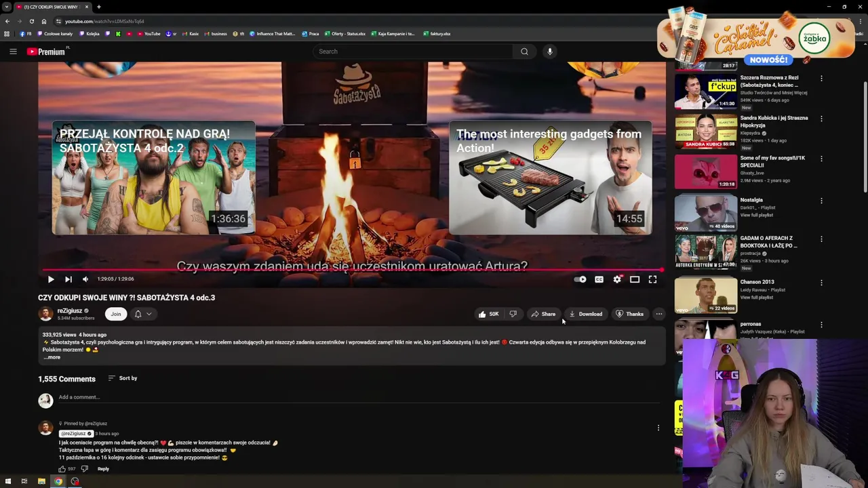Mute the video volume speaker icon
Screen dimensions: 868x488
85,279
